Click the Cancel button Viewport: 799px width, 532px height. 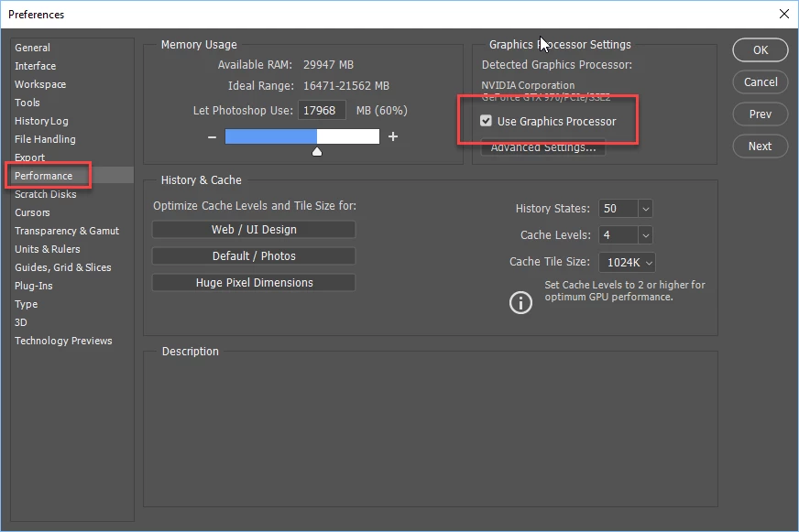[x=761, y=82]
